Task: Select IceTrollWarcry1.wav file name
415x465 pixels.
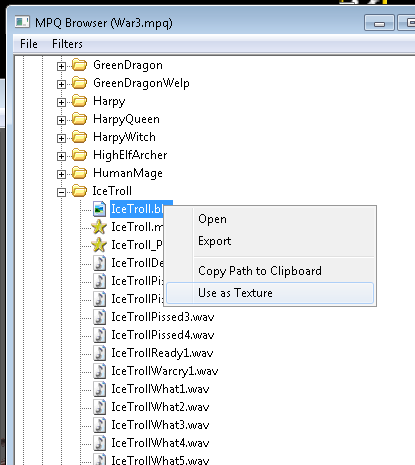Action: (165, 371)
